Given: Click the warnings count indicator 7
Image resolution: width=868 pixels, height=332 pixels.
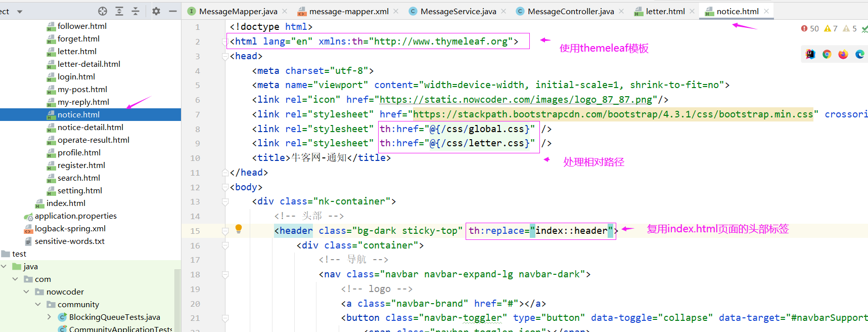Looking at the screenshot, I should [831, 29].
